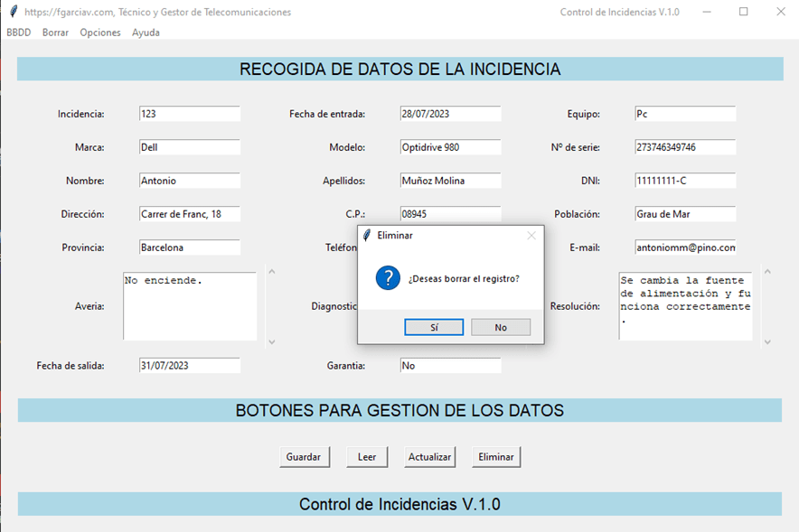Click the feather icon in main window title bar
The image size is (799, 532).
tap(12, 12)
